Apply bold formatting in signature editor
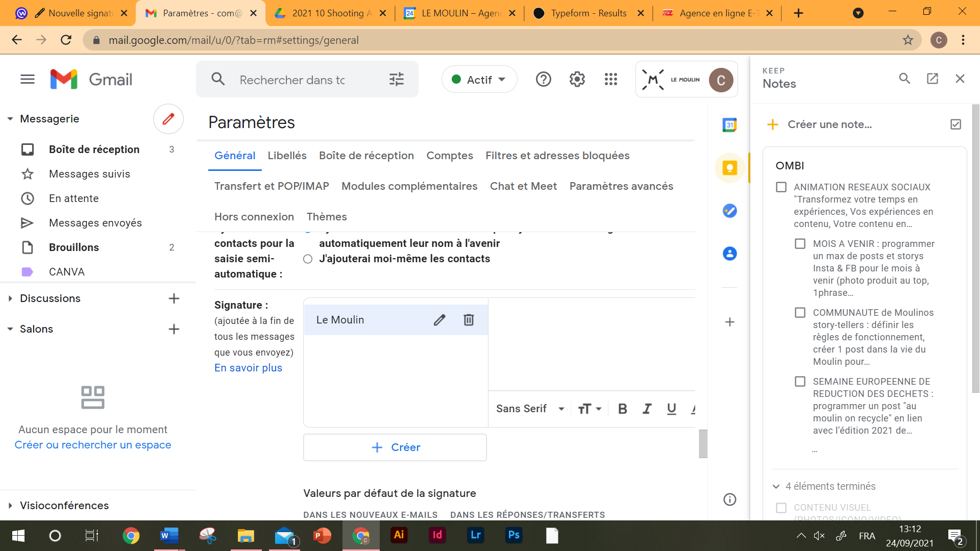 622,409
